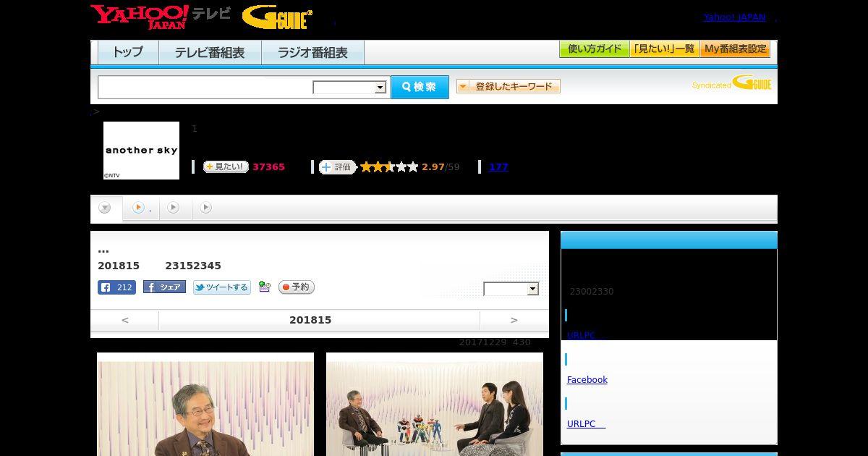Click the 予約 recording reservation button

[297, 287]
